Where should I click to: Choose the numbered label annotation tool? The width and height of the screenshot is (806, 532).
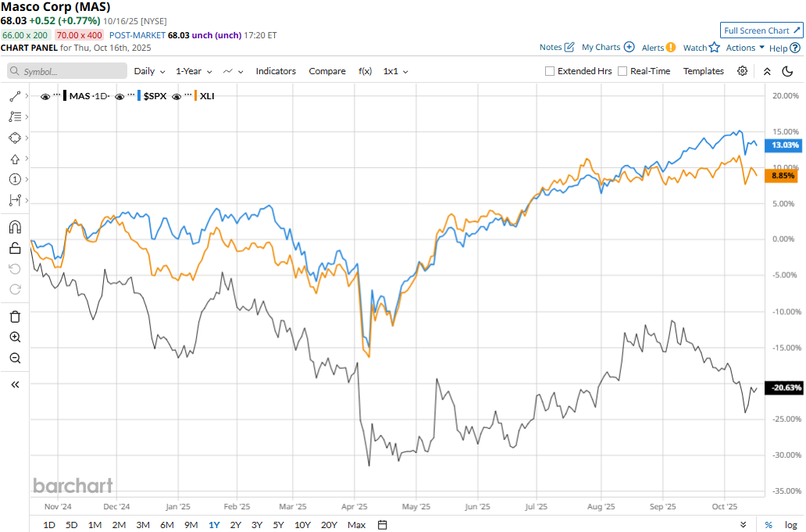pyautogui.click(x=15, y=180)
